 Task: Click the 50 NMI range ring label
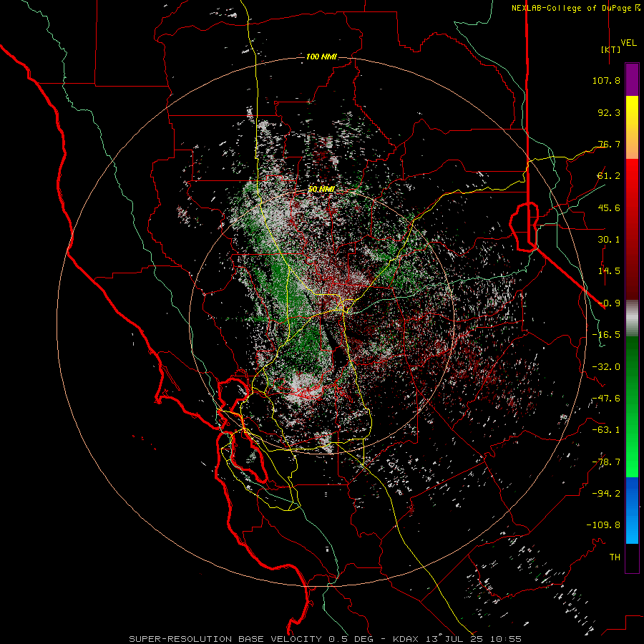(x=321, y=189)
